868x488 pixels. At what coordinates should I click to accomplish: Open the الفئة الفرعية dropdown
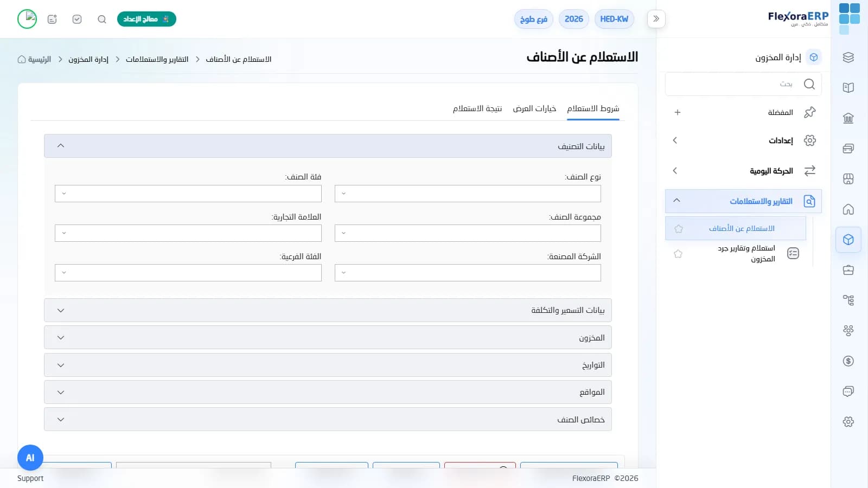pos(188,273)
